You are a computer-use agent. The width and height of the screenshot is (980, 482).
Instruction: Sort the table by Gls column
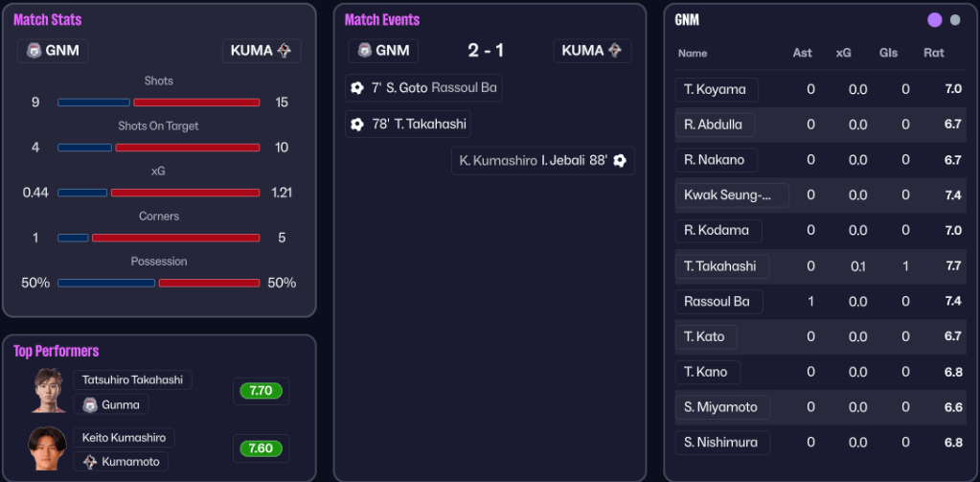[x=888, y=53]
